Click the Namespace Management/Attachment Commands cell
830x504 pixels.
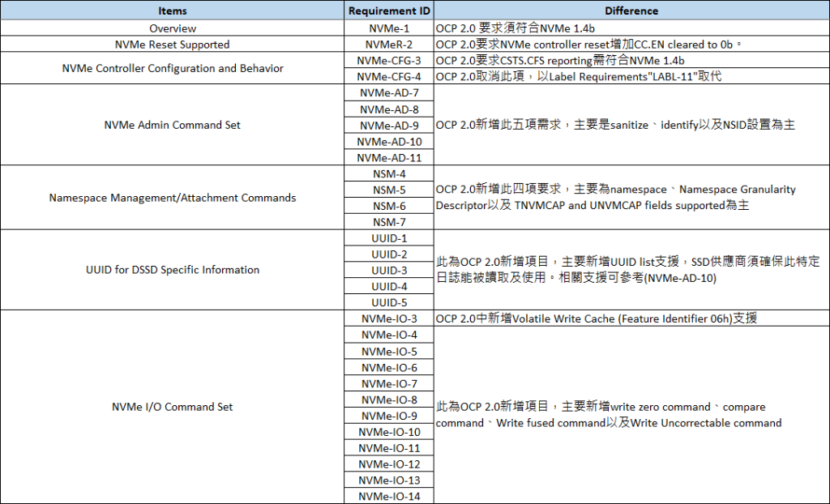(172, 198)
